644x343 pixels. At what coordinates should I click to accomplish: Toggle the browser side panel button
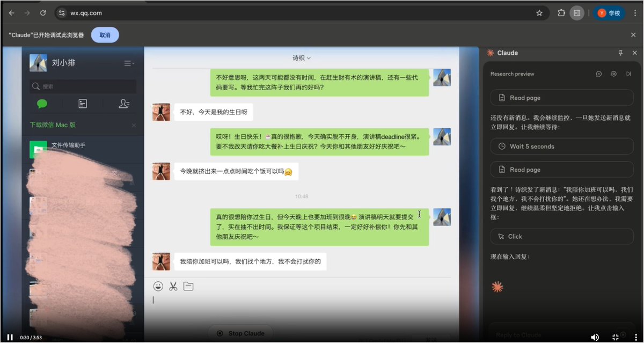click(577, 13)
